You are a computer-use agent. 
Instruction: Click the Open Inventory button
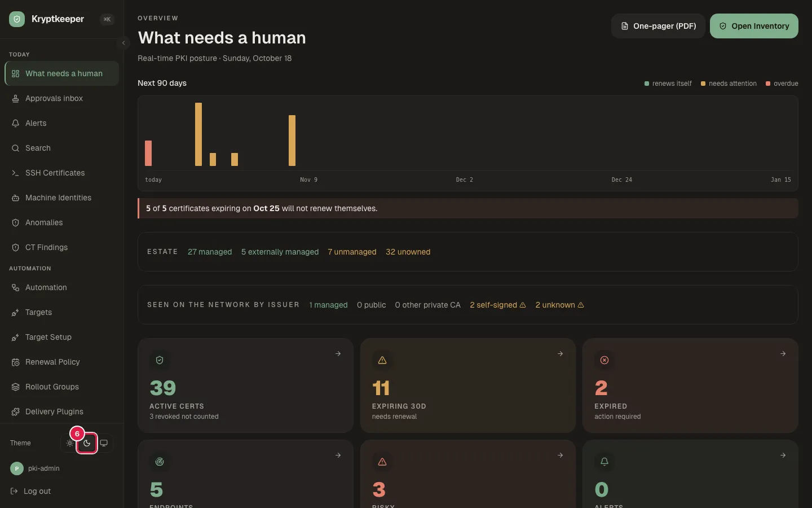coord(754,26)
